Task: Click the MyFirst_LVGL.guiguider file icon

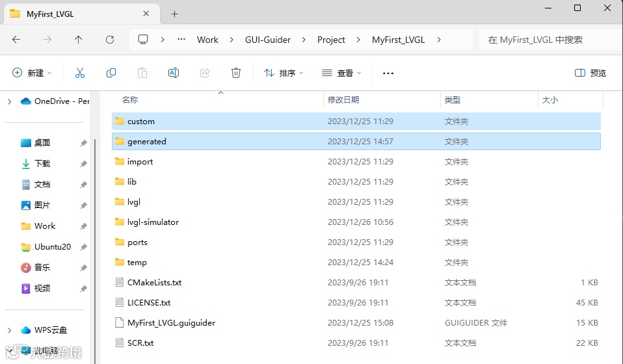Action: coord(119,322)
